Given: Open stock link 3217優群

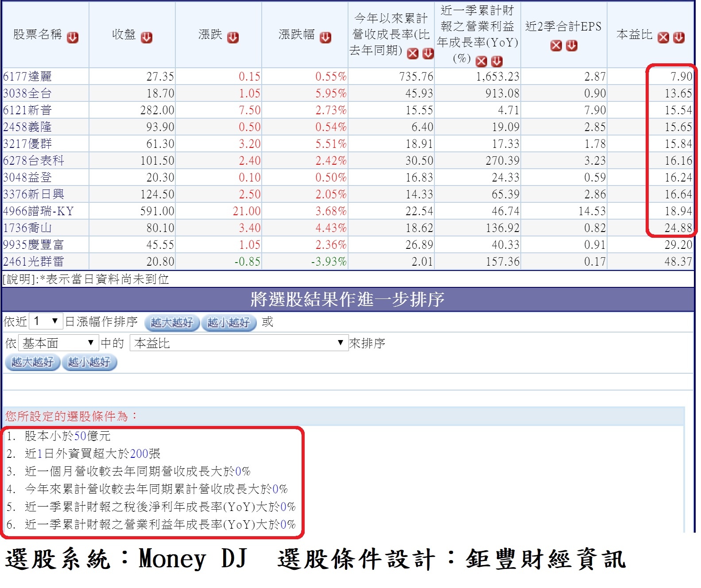Looking at the screenshot, I should pos(27,144).
